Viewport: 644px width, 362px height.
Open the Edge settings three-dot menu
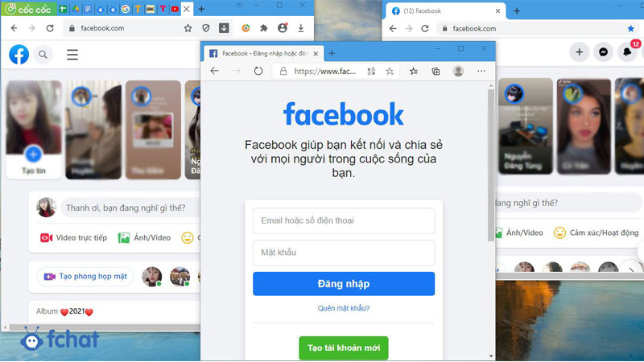(481, 71)
